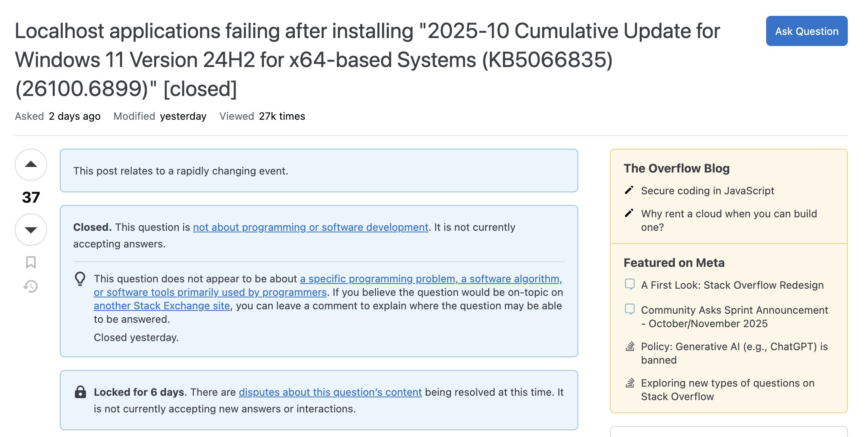The image size is (868, 437).
Task: Open the post activity history icon
Action: point(31,286)
